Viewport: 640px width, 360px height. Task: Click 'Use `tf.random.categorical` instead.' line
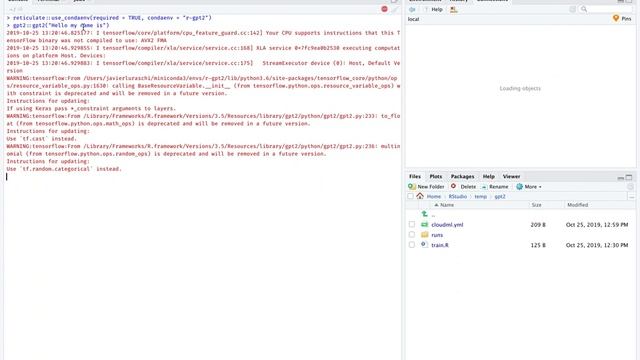point(64,169)
